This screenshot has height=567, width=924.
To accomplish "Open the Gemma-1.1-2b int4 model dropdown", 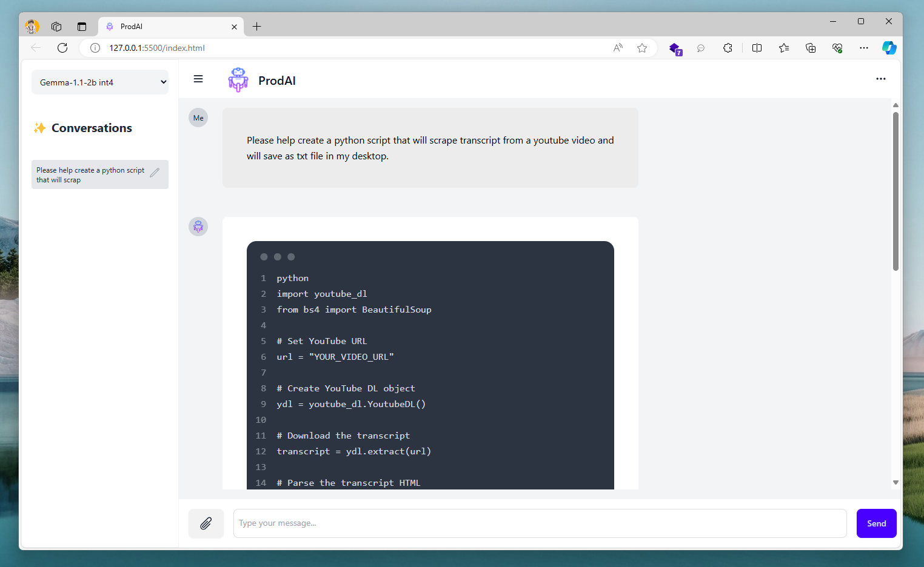I will click(x=100, y=82).
